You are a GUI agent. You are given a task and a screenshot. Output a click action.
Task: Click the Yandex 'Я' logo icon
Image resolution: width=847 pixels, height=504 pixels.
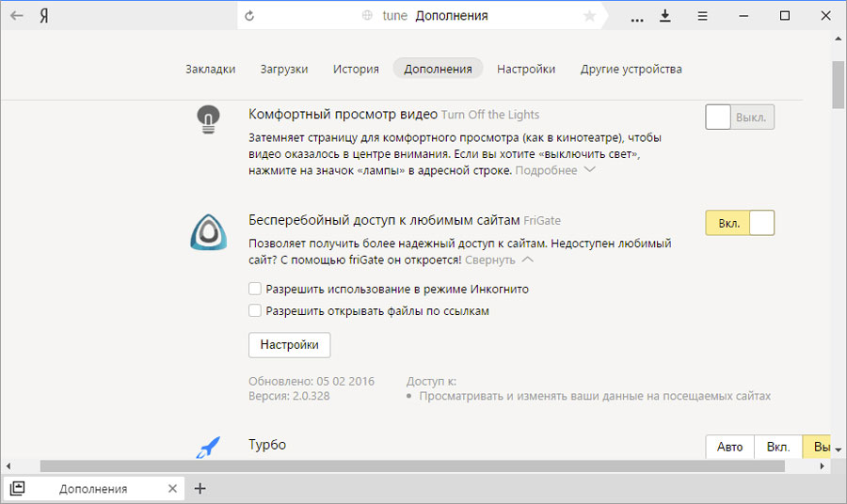click(x=44, y=16)
